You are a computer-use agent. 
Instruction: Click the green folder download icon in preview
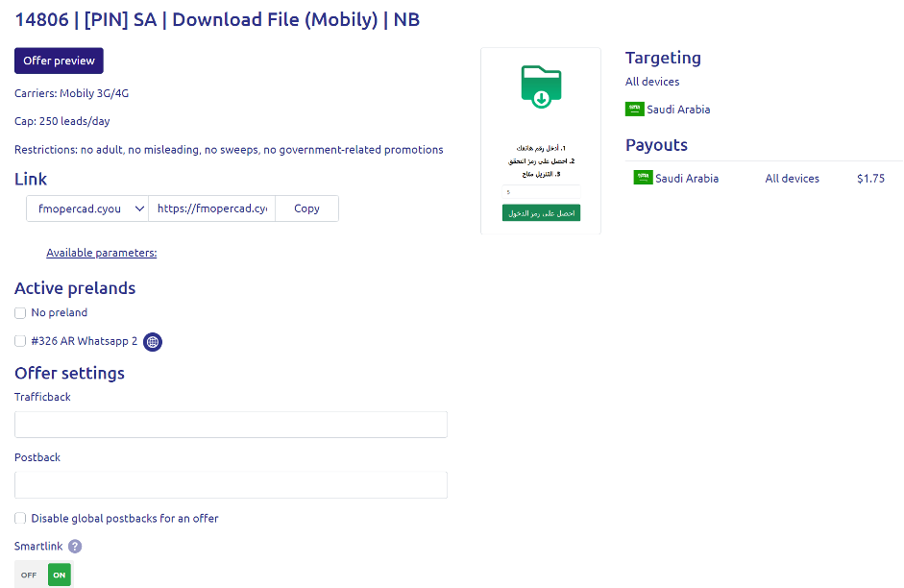(541, 86)
